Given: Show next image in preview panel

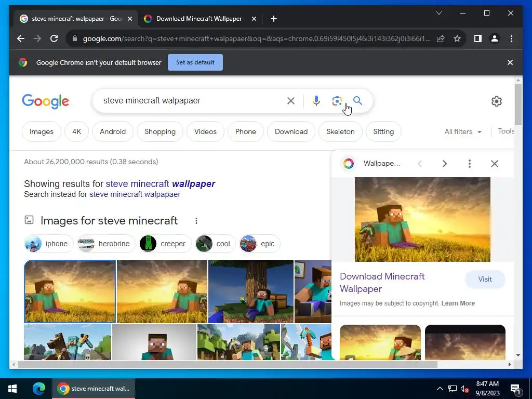Looking at the screenshot, I should point(445,164).
